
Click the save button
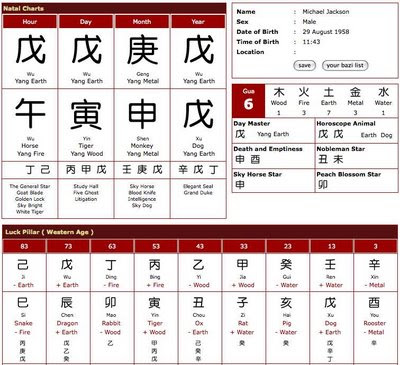pyautogui.click(x=304, y=65)
